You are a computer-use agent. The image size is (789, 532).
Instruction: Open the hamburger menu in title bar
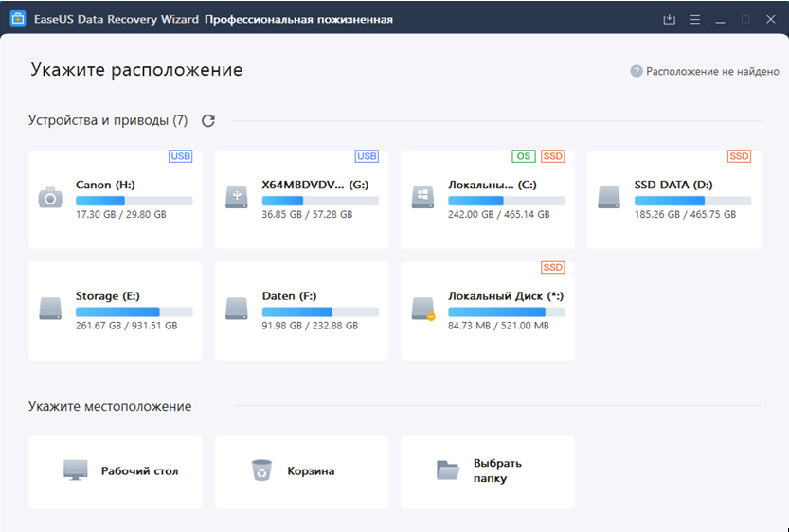[x=695, y=20]
